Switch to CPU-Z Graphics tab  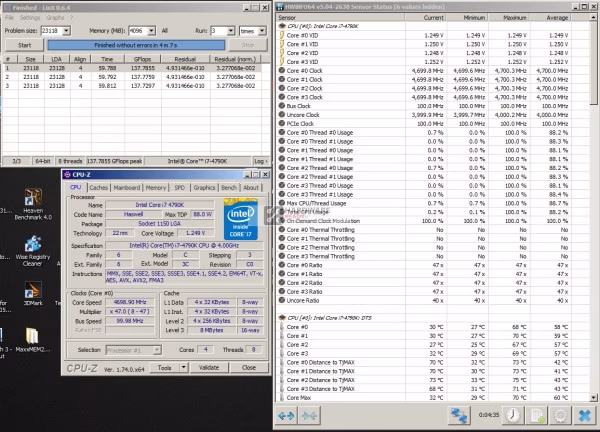pos(204,187)
